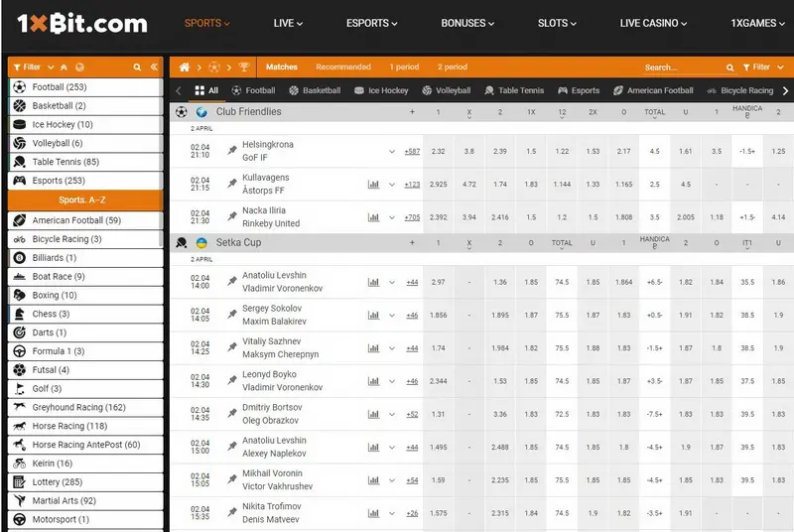The width and height of the screenshot is (794, 532).
Task: Click the double-up arrows icon in sidebar header
Action: [64, 67]
